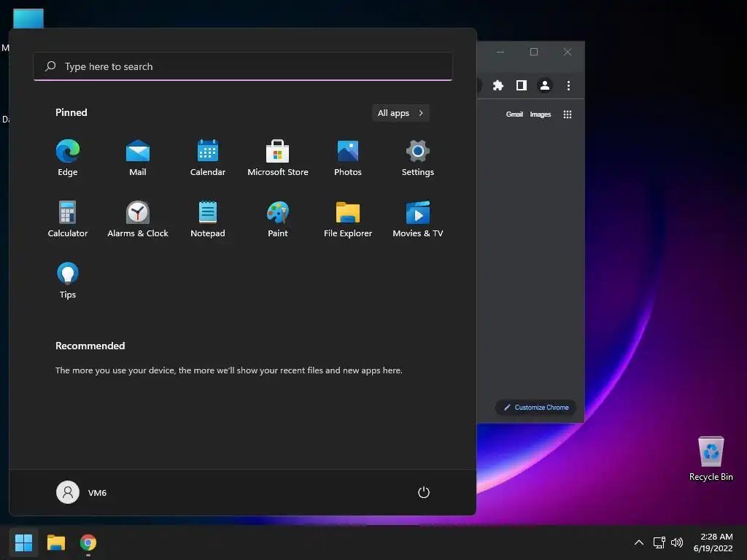Launch Alarms & Clock
Image resolution: width=747 pixels, height=560 pixels.
138,219
